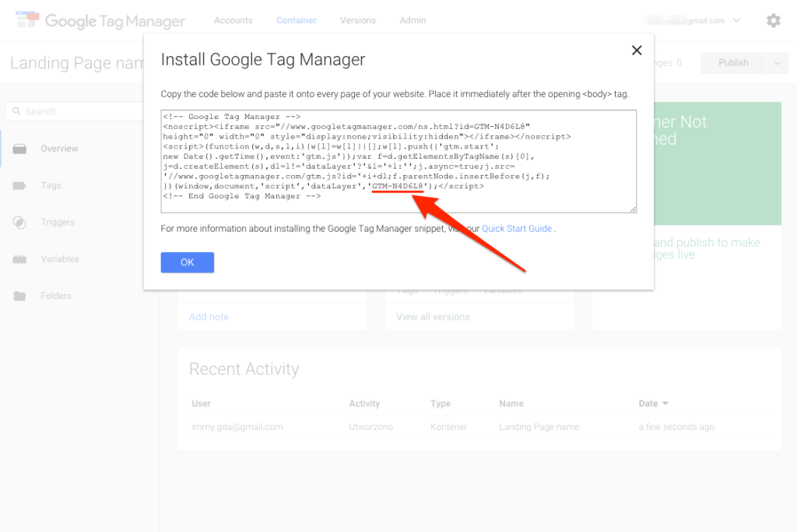Click the Recent Activity heading
Image resolution: width=797 pixels, height=532 pixels.
[x=244, y=369]
